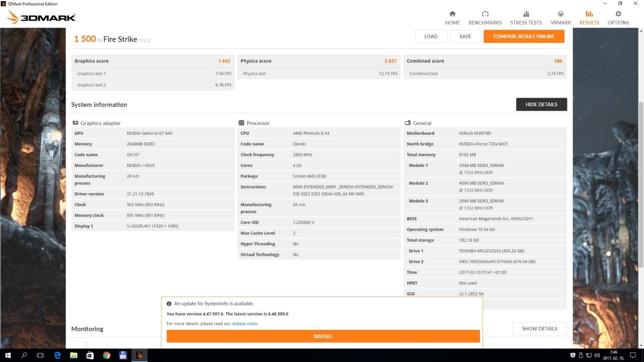Click the 'Combined test' row

pos(485,73)
